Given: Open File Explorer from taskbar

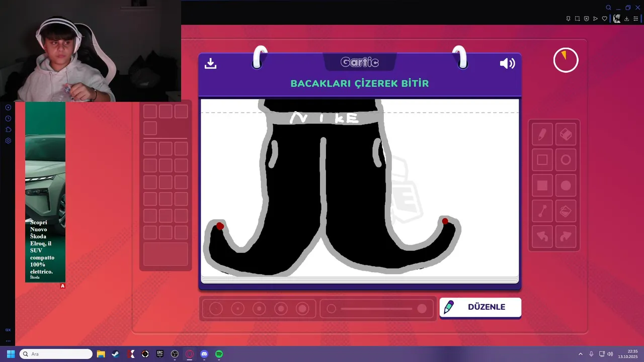Looking at the screenshot, I should click(x=101, y=354).
